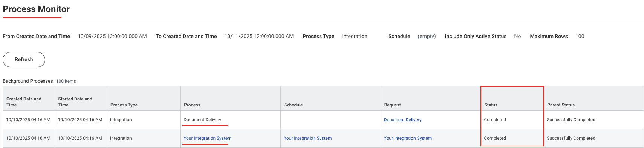Open Your Integration System in Process column
The height and width of the screenshot is (148, 644).
click(x=207, y=138)
